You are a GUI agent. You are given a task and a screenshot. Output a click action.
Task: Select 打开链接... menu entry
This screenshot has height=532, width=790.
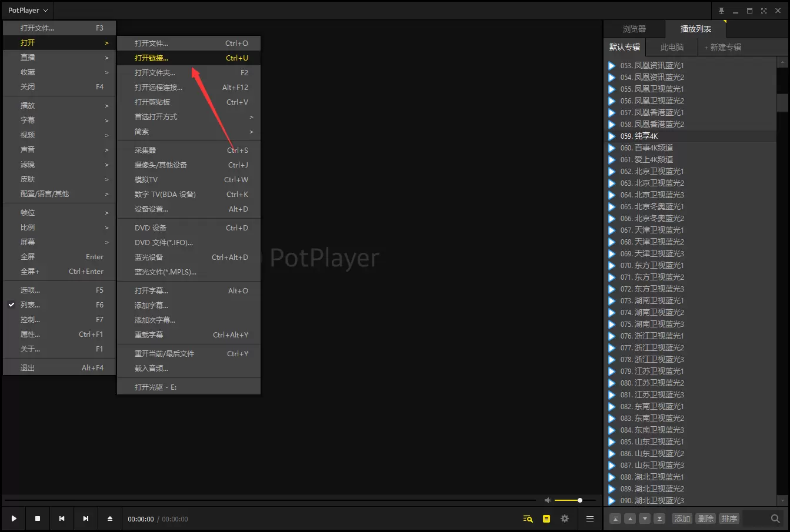189,58
